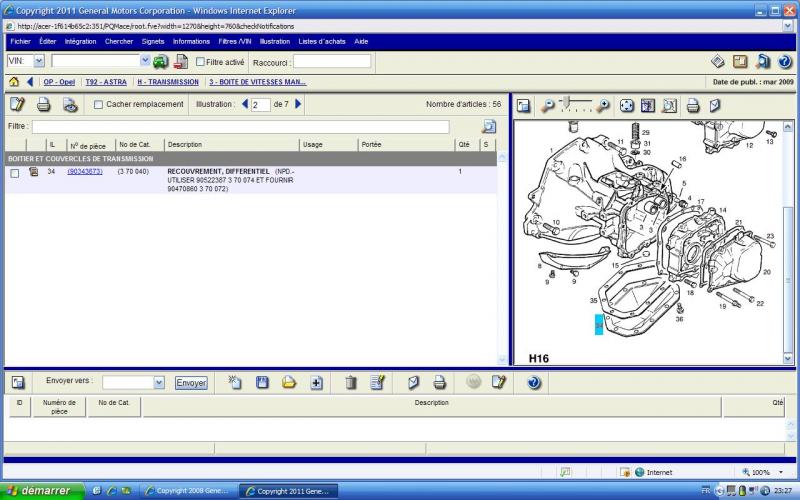This screenshot has height=500, width=800.
Task: Click the green car VIN search icon
Action: (160, 62)
